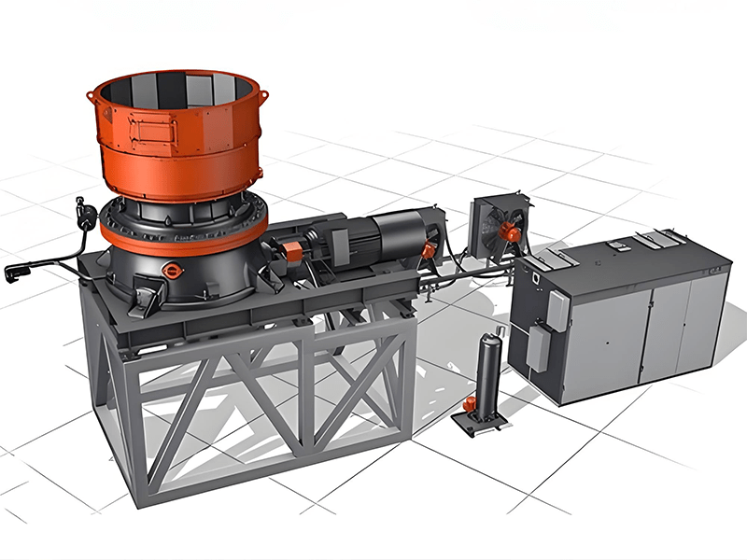Select the oil cooler fan unit
Image resolution: width=747 pixels, height=560 pixels.
point(495,224)
